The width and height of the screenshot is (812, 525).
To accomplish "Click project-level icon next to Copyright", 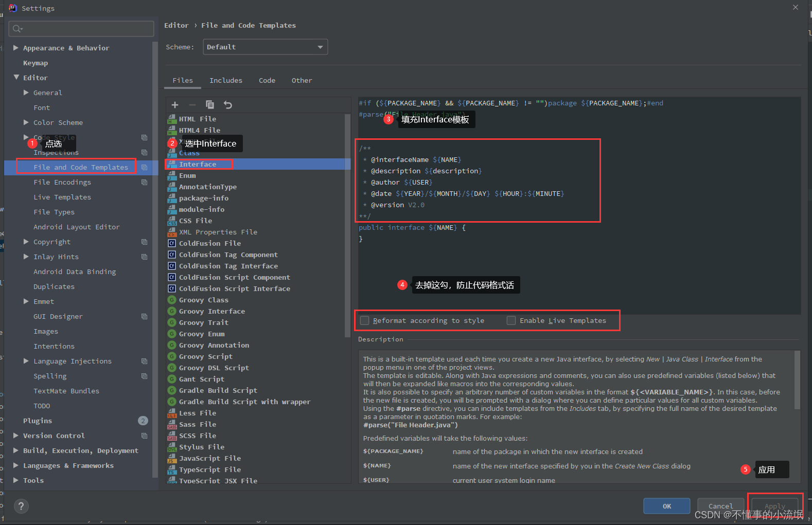I will point(145,242).
